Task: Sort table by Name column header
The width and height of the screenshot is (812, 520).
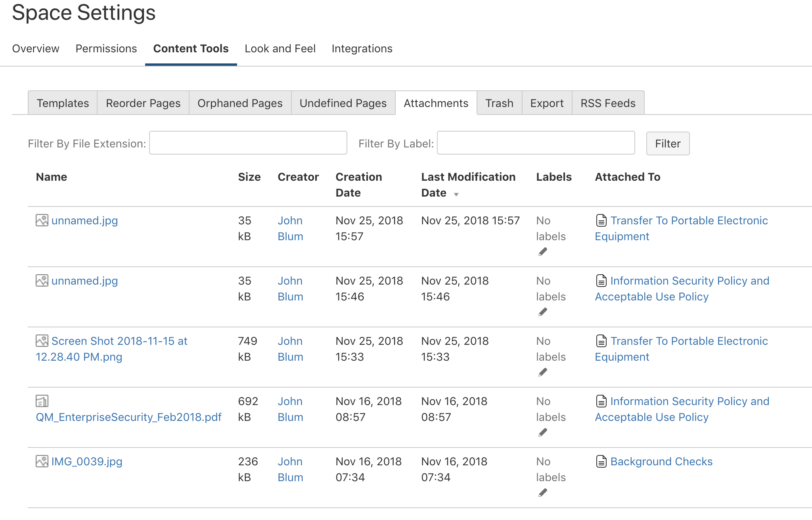Action: coord(52,177)
